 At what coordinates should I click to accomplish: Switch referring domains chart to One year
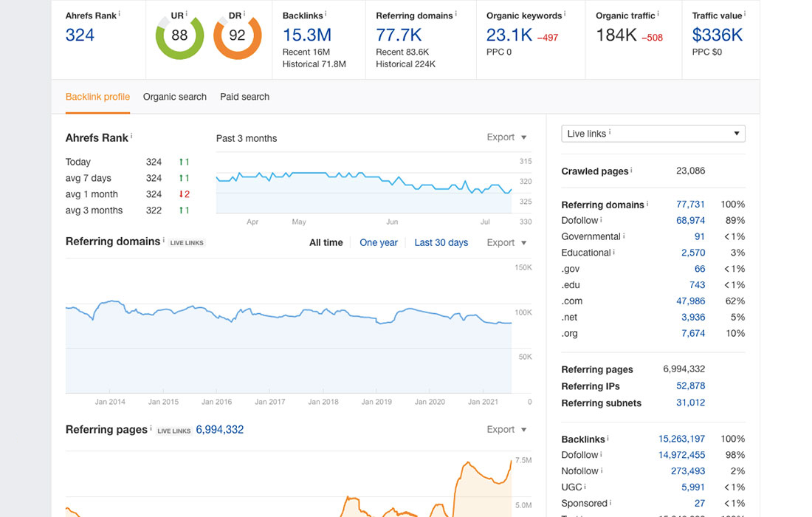click(379, 242)
